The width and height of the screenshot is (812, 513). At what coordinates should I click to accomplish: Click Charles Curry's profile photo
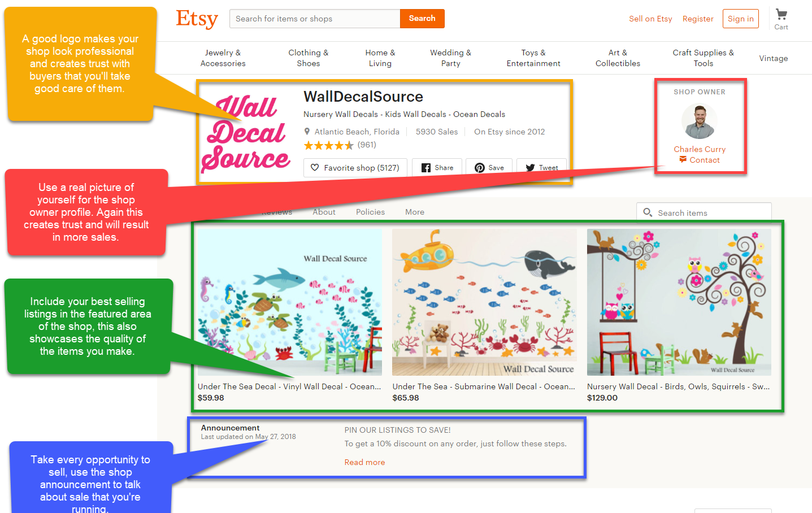point(700,121)
